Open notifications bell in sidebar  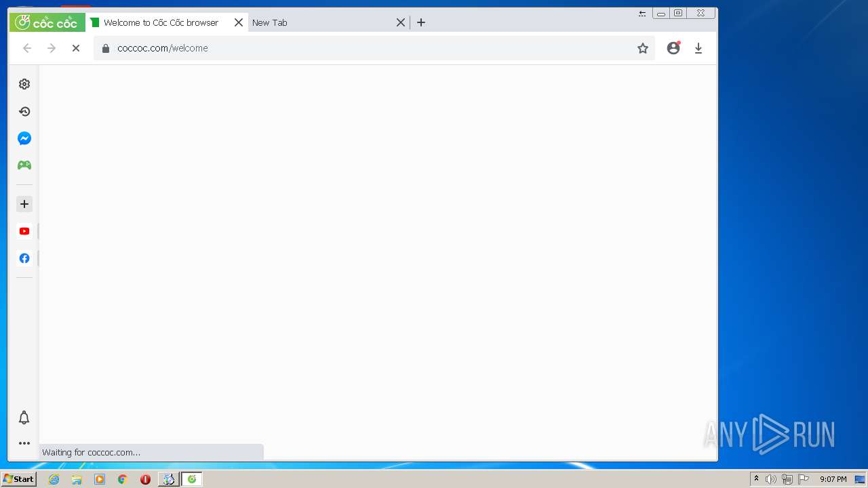tap(24, 418)
